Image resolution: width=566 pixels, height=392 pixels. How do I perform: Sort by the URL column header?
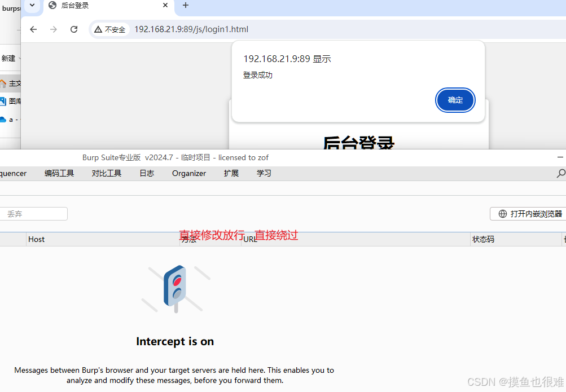click(x=356, y=240)
